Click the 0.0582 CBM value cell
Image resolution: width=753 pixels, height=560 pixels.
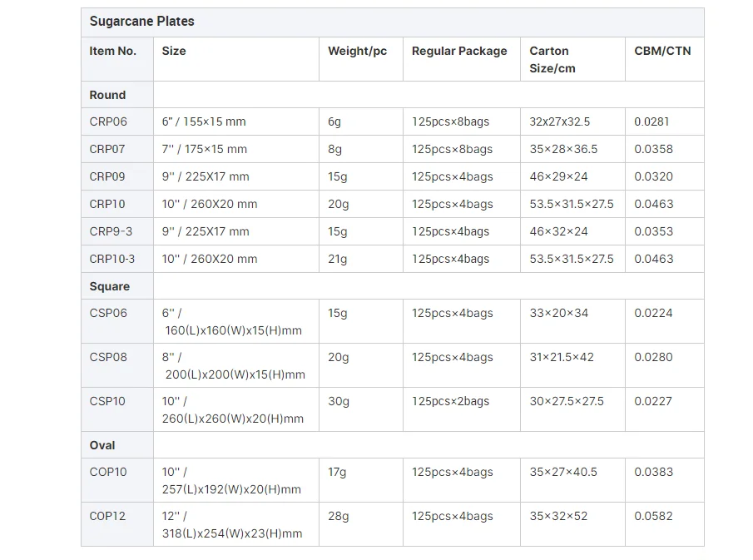click(654, 516)
